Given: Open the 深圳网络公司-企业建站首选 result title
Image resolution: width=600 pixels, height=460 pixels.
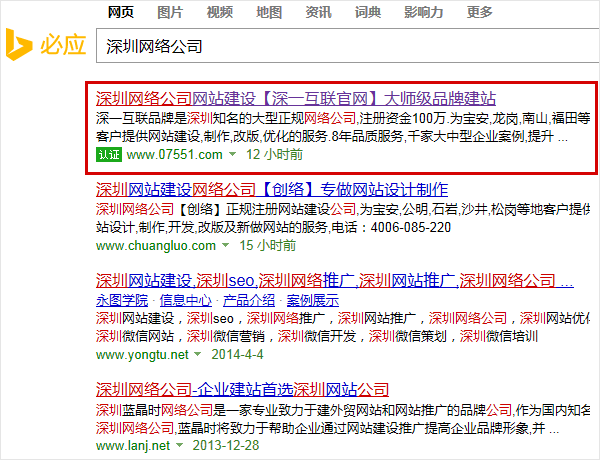Looking at the screenshot, I should (241, 388).
